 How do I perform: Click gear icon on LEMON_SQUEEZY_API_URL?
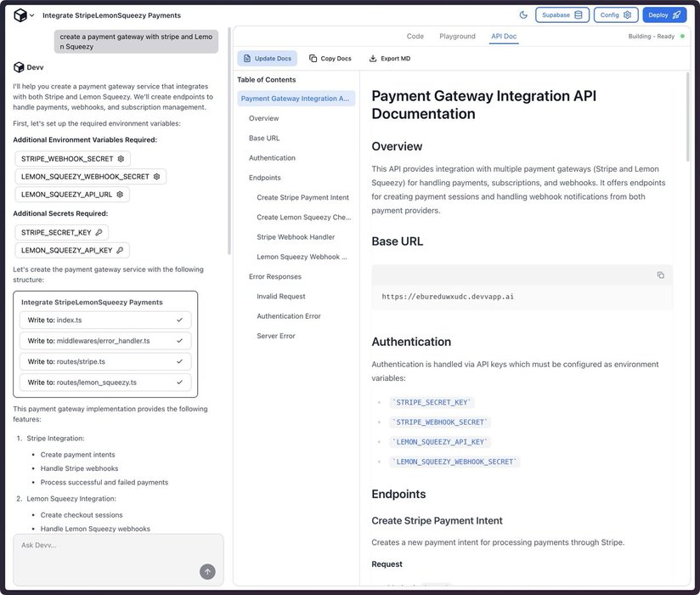(120, 195)
